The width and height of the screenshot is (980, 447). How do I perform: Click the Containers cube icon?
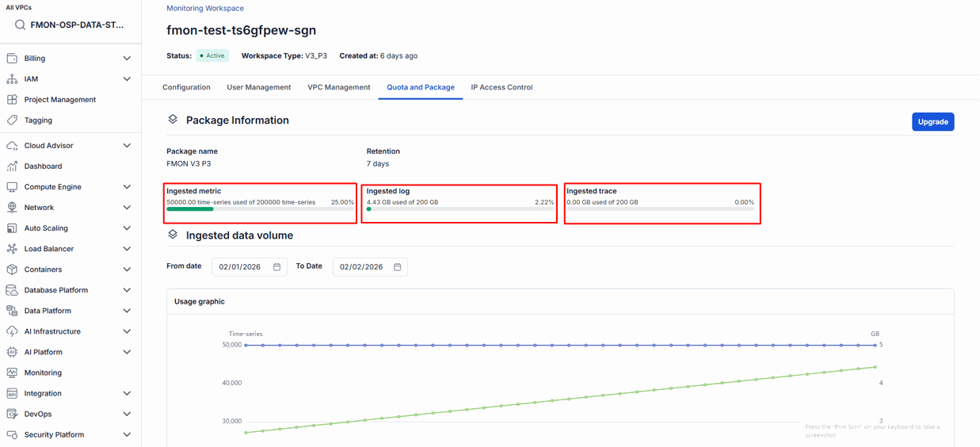tap(12, 269)
